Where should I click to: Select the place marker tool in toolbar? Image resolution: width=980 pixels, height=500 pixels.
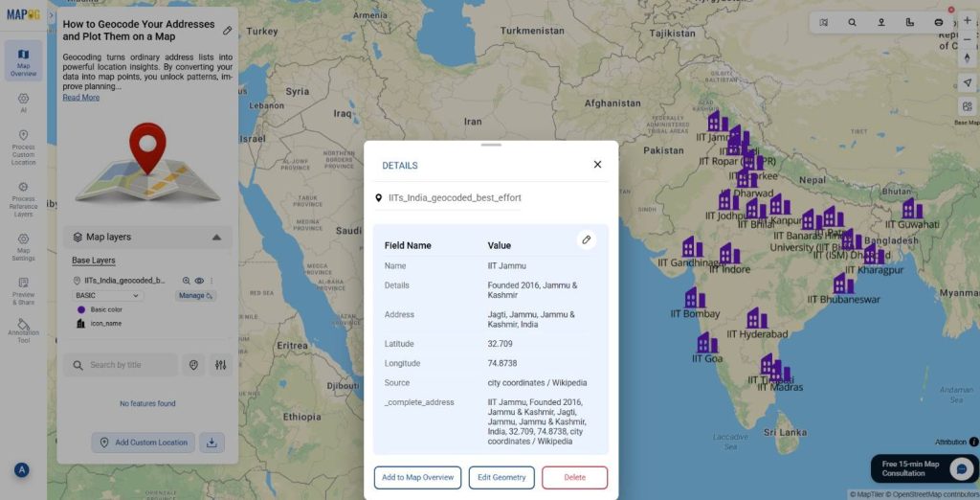pos(881,23)
